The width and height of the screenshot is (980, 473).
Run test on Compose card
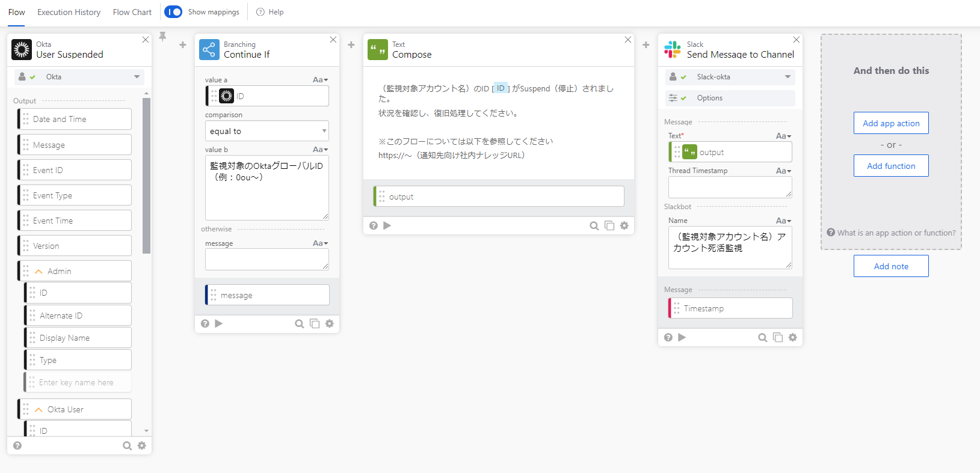click(x=387, y=225)
